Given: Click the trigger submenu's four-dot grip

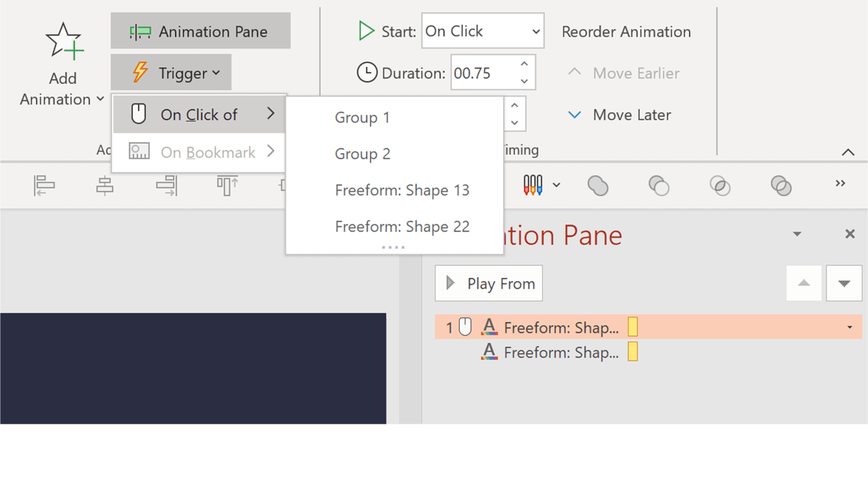Looking at the screenshot, I should pos(393,247).
